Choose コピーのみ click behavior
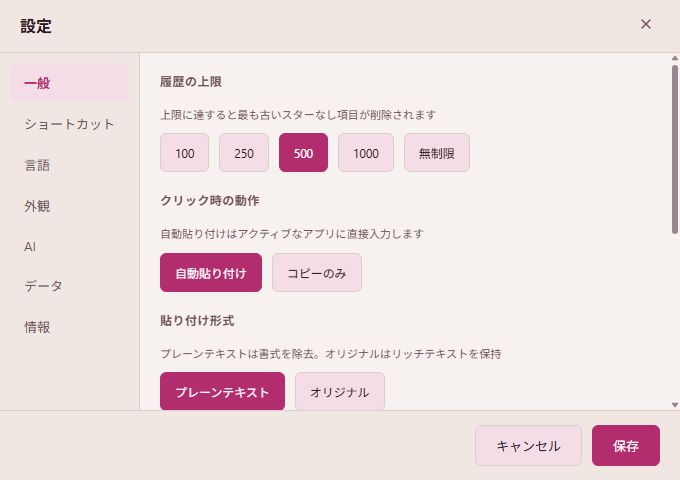Image resolution: width=680 pixels, height=480 pixels. pos(317,273)
